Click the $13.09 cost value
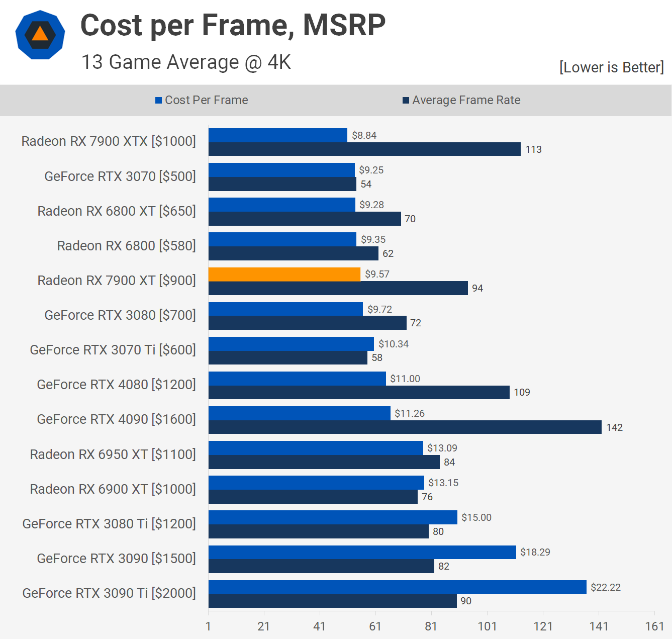The height and width of the screenshot is (639, 672). 442,448
